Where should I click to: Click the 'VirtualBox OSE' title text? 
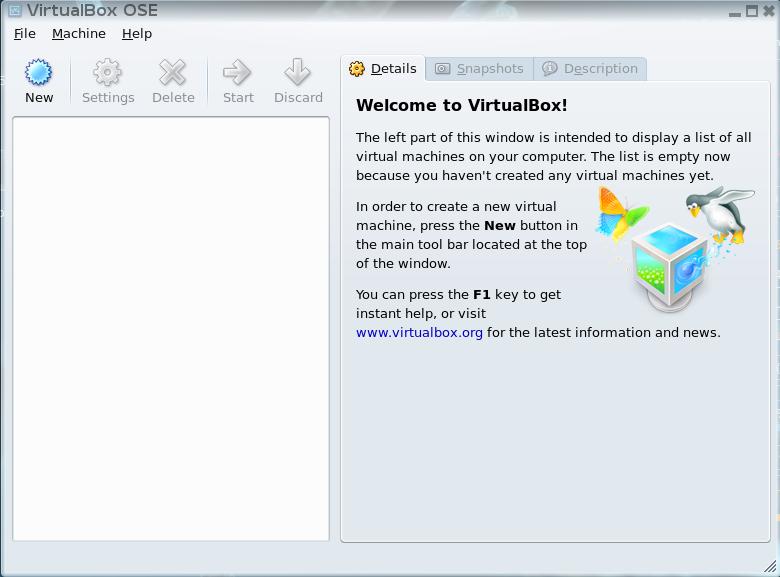tap(93, 10)
